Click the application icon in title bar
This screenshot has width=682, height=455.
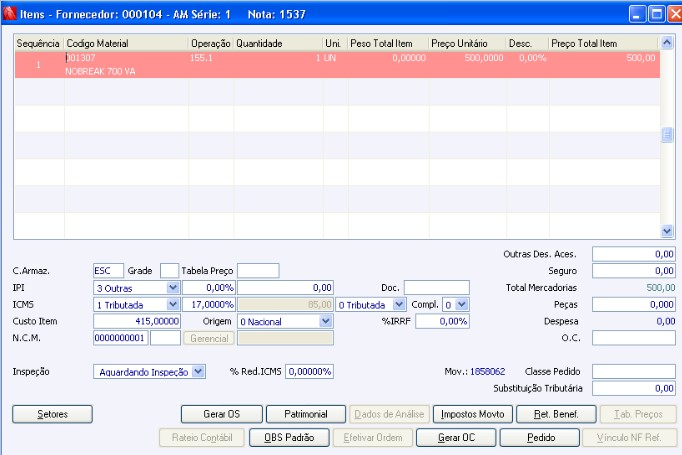tap(9, 13)
